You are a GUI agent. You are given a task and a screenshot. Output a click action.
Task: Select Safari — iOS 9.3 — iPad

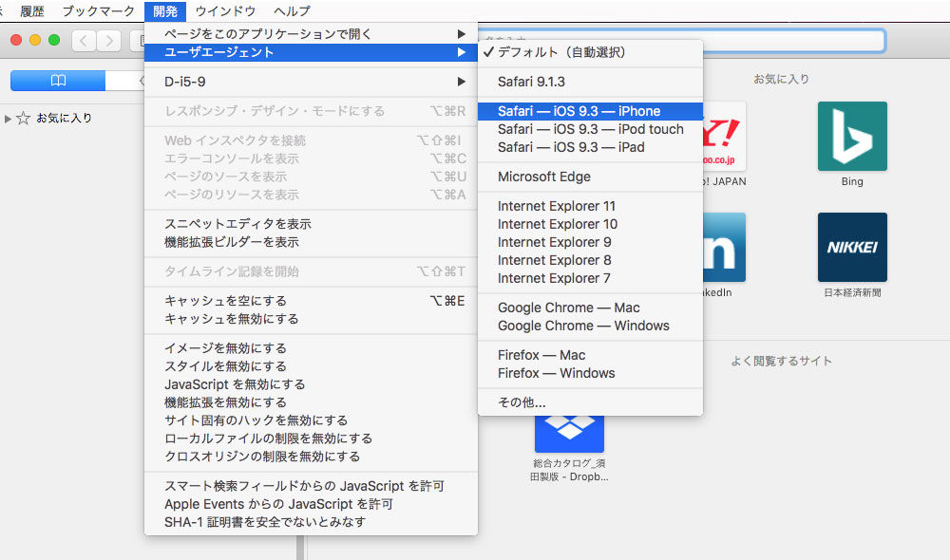(590, 147)
